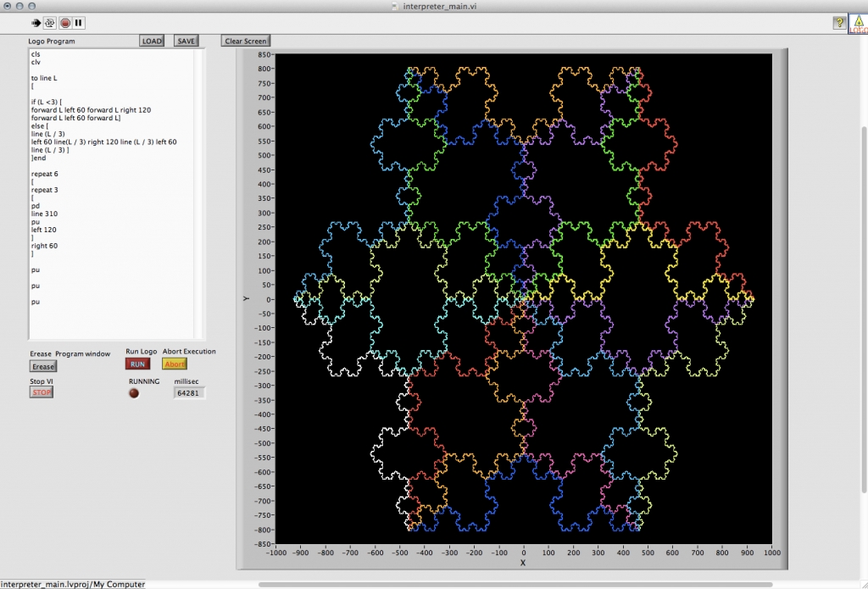The image size is (868, 589).
Task: Click the LabVIEW Run arrow icon
Action: click(x=36, y=23)
